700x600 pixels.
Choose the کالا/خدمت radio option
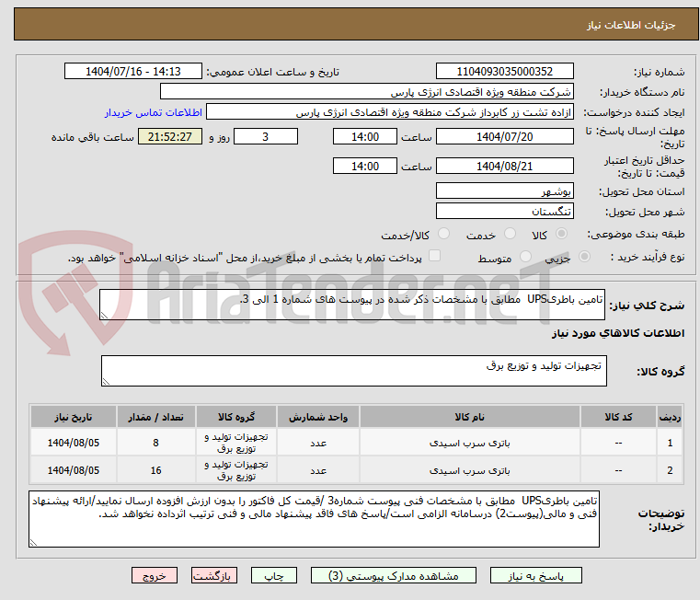[x=444, y=235]
